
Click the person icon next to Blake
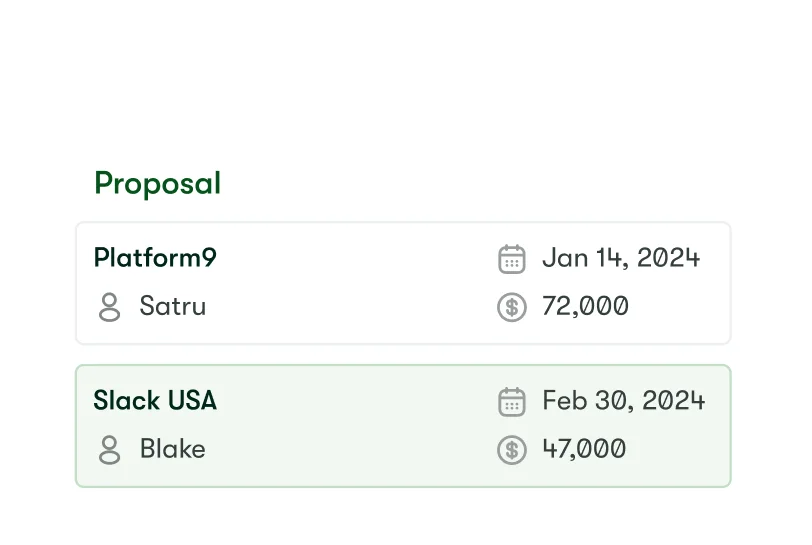tap(110, 450)
